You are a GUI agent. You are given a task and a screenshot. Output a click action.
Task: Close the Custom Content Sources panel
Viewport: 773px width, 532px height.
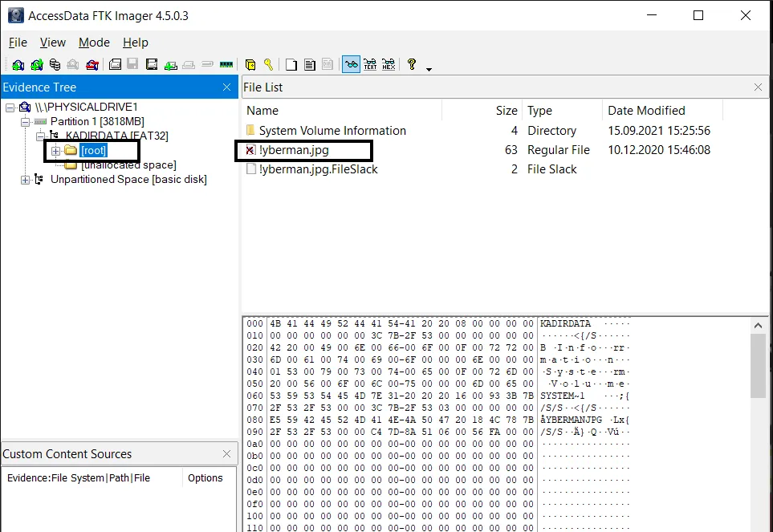pos(227,453)
